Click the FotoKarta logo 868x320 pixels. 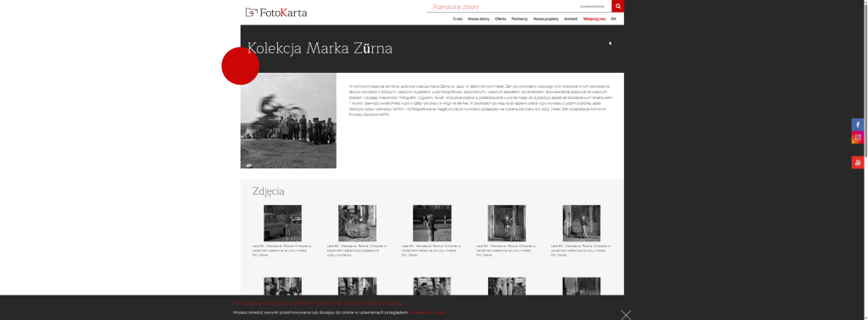[276, 12]
